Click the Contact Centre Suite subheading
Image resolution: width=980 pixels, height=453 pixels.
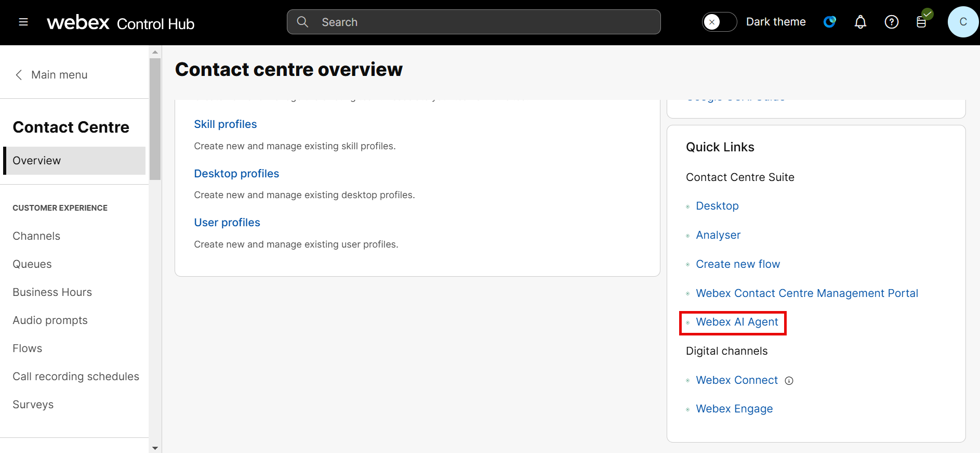(740, 177)
